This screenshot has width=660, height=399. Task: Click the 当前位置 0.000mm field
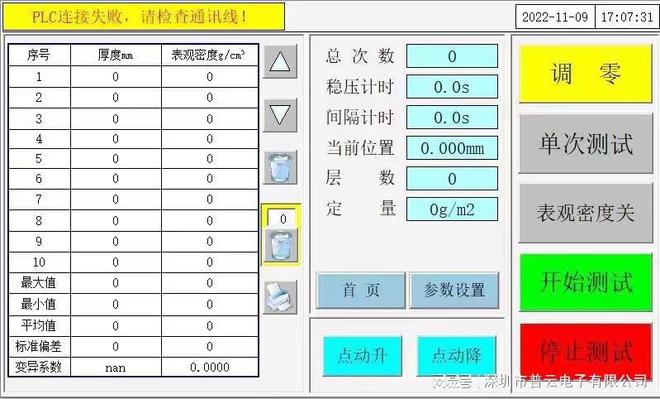tap(452, 148)
